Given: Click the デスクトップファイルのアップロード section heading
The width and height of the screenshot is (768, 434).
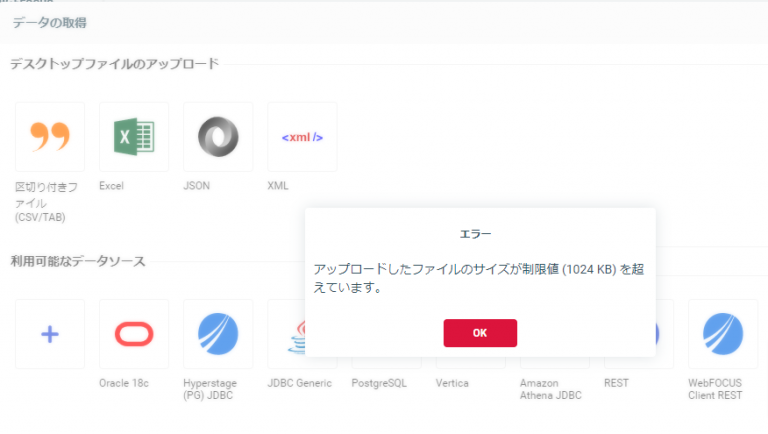Looking at the screenshot, I should [114, 64].
